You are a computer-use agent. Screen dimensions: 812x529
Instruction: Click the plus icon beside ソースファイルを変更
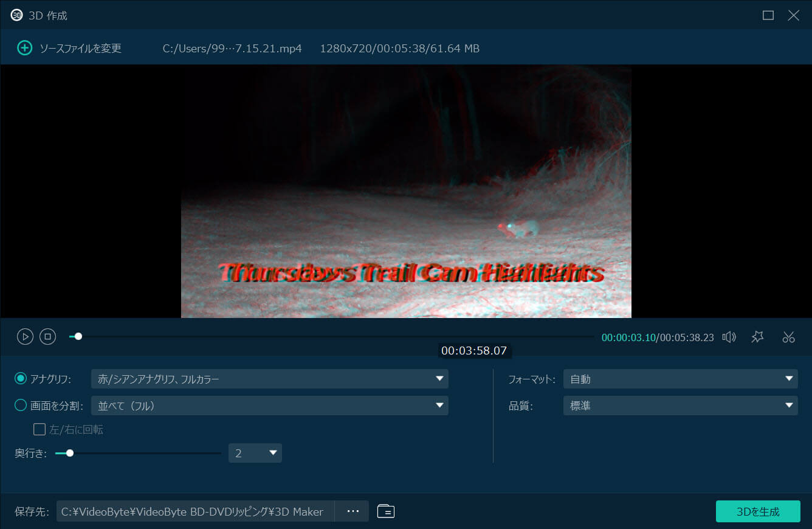pyautogui.click(x=24, y=47)
